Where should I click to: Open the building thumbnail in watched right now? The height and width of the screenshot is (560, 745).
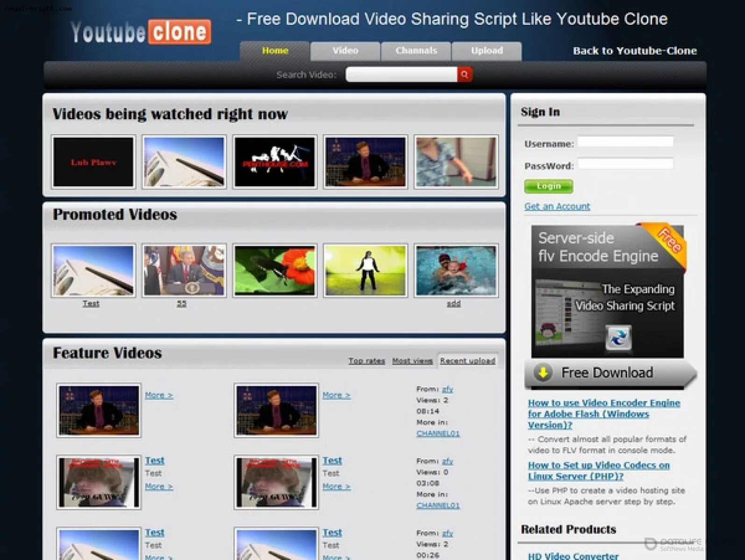tap(184, 162)
